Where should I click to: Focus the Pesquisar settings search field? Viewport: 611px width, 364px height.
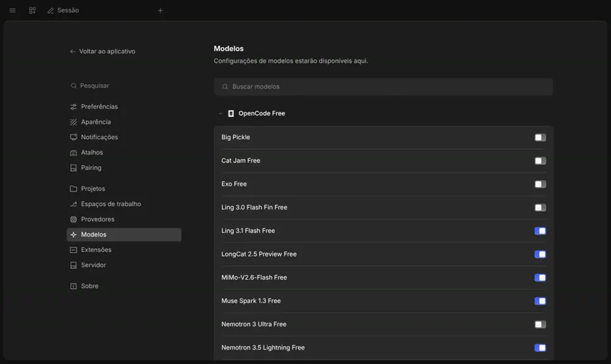pos(124,86)
